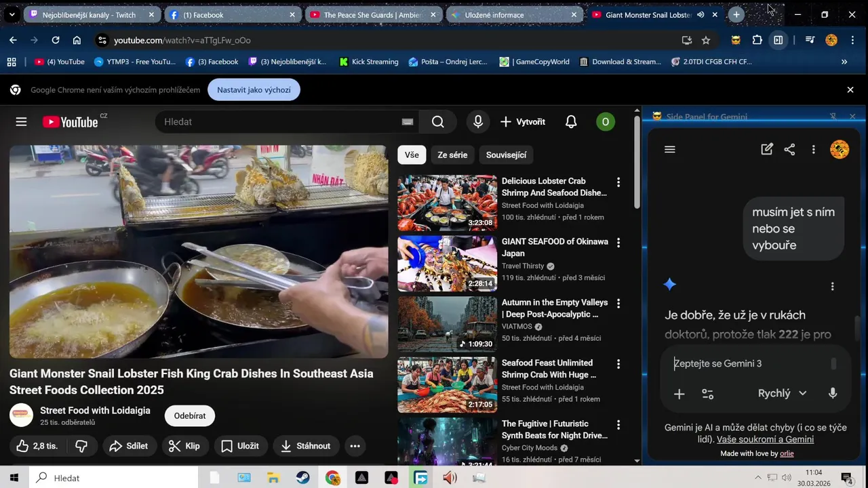Open Chrome media controls icon
Screen dimensions: 868x488
810,40
